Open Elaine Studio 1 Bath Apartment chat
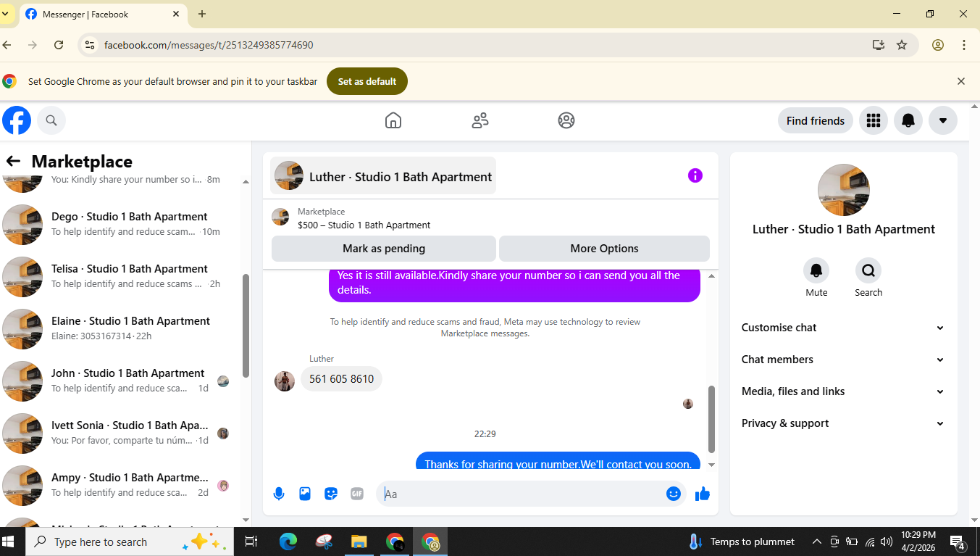The width and height of the screenshot is (980, 556). 120,328
